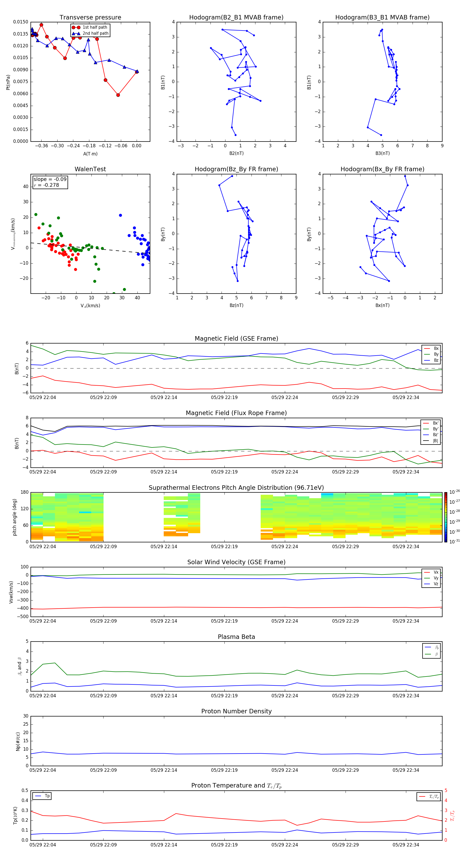Click the Suprathermal Electrons Pitch Angle Distribution title

[236, 488]
